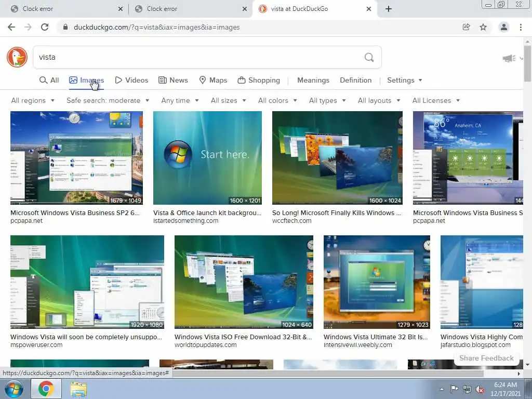The height and width of the screenshot is (399, 532).
Task: Open Vista Business SP2 image from pcpapa.net
Action: 76,158
